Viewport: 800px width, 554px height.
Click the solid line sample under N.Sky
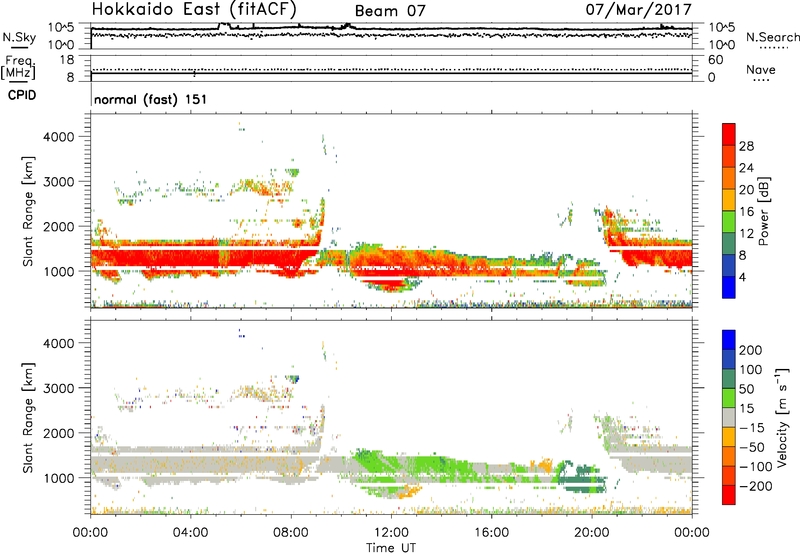pyautogui.click(x=19, y=48)
